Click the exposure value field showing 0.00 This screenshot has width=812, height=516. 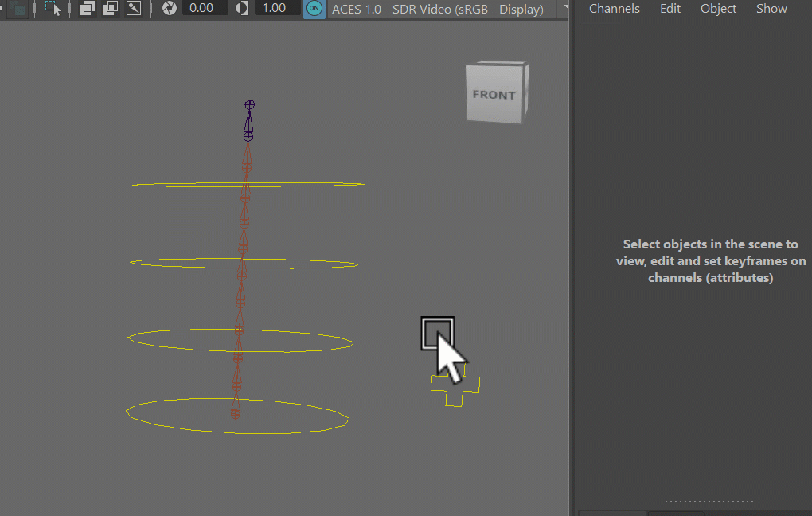point(205,8)
